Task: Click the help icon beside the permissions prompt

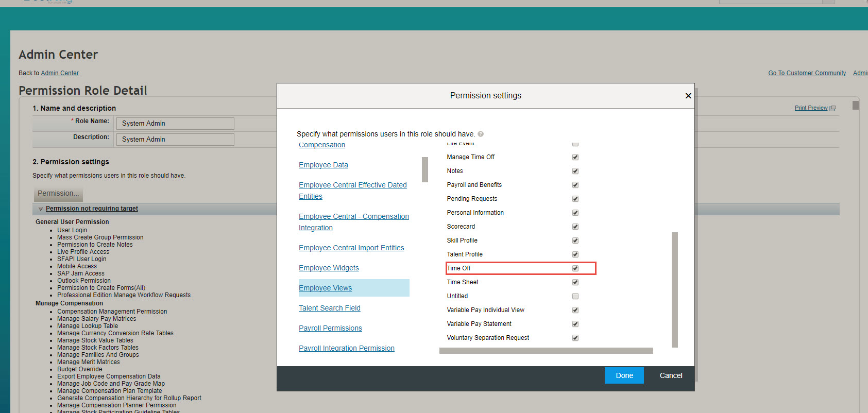Action: (x=481, y=134)
